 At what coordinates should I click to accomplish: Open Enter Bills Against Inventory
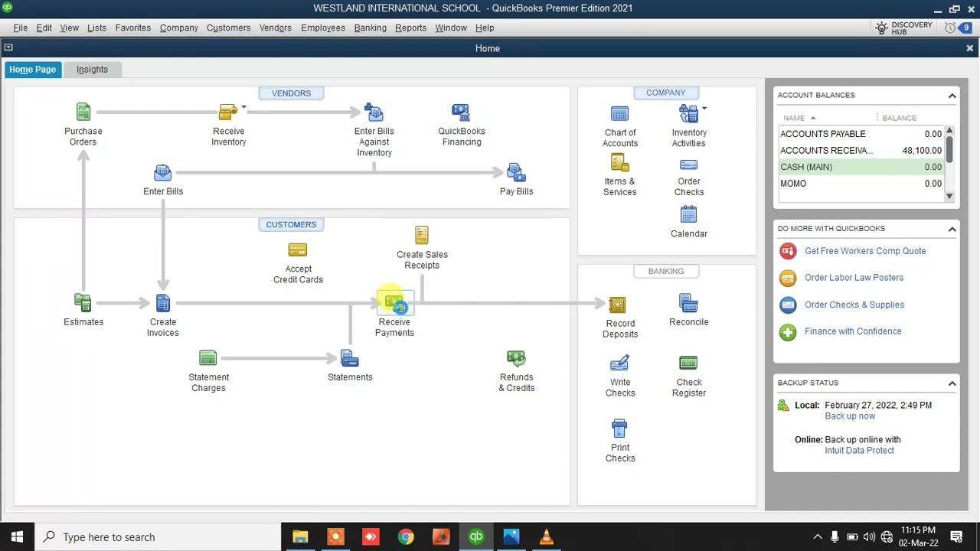[374, 112]
